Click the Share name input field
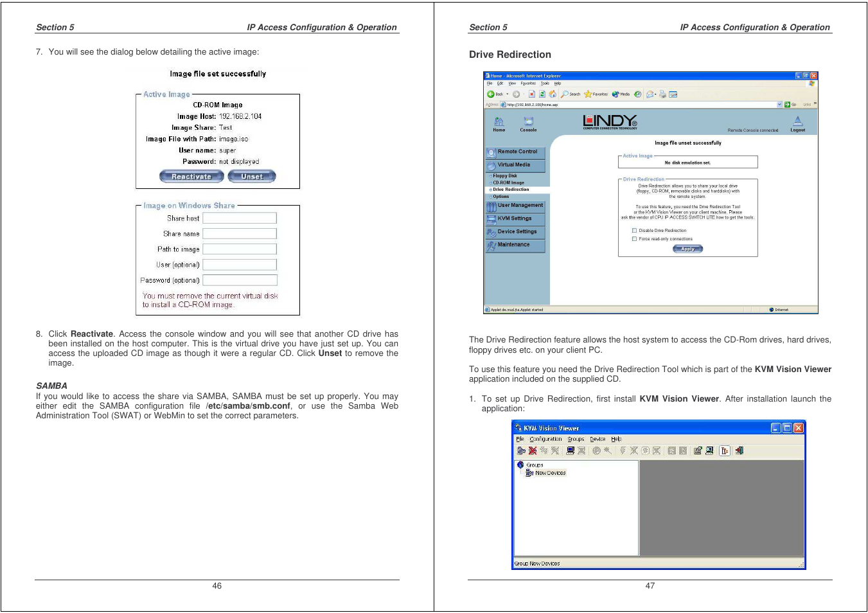This screenshot has height=613, width=868. 240,234
